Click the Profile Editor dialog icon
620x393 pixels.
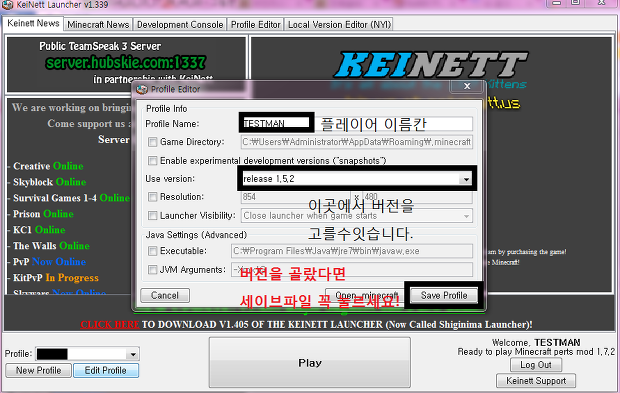pyautogui.click(x=142, y=89)
